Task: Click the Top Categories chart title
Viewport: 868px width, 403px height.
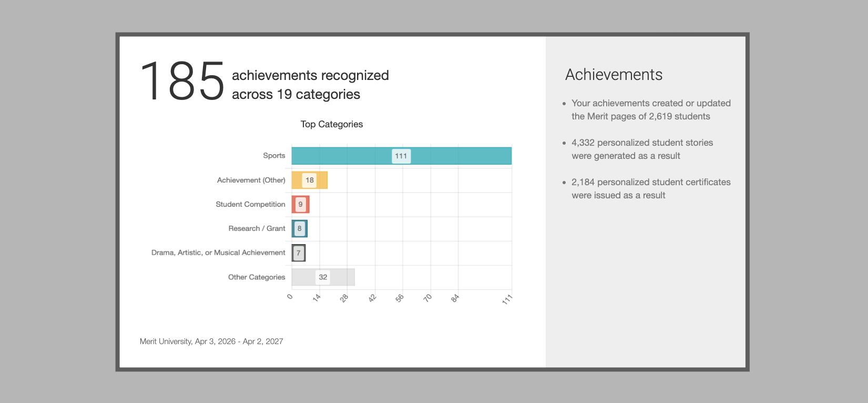Action: pos(332,124)
